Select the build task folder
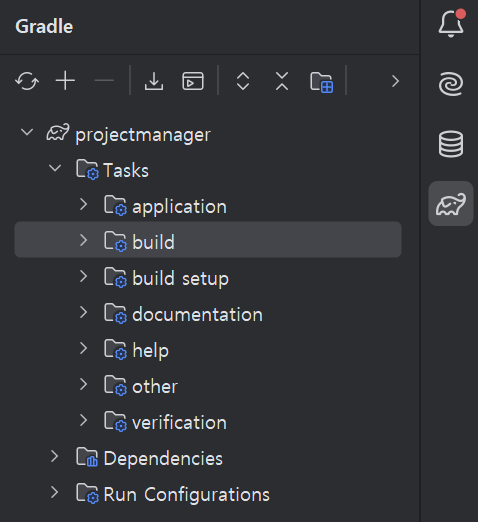 point(208,240)
